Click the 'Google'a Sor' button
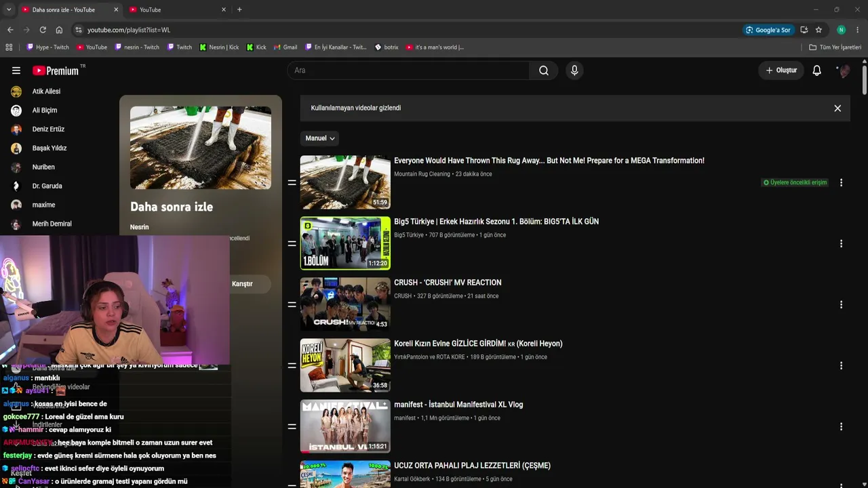The height and width of the screenshot is (488, 868). [768, 30]
